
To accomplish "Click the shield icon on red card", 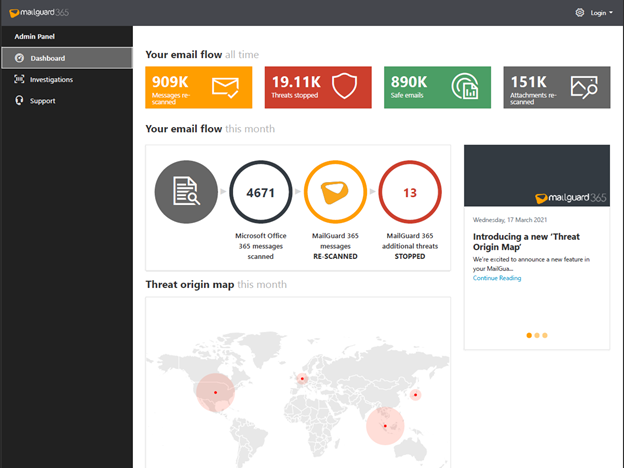I will click(x=345, y=86).
